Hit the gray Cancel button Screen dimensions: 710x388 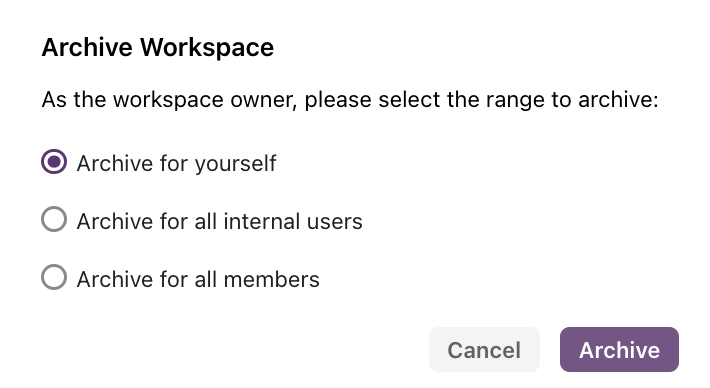(484, 350)
